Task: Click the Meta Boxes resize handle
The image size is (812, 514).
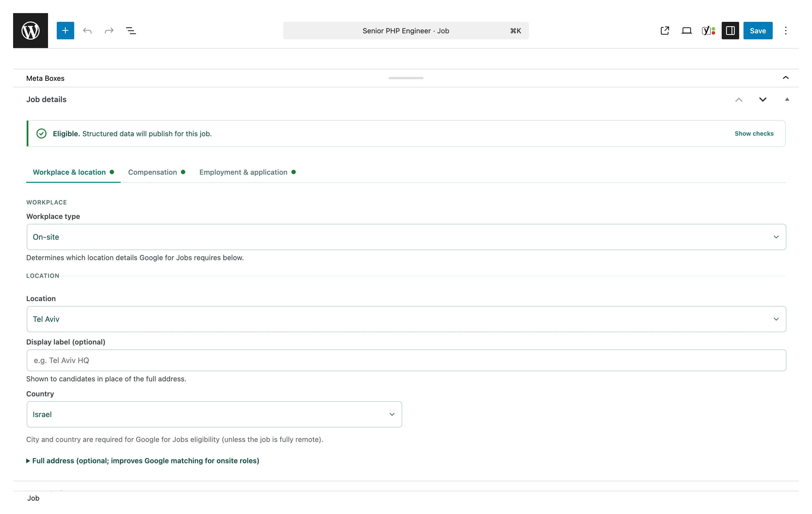Action: [x=406, y=78]
